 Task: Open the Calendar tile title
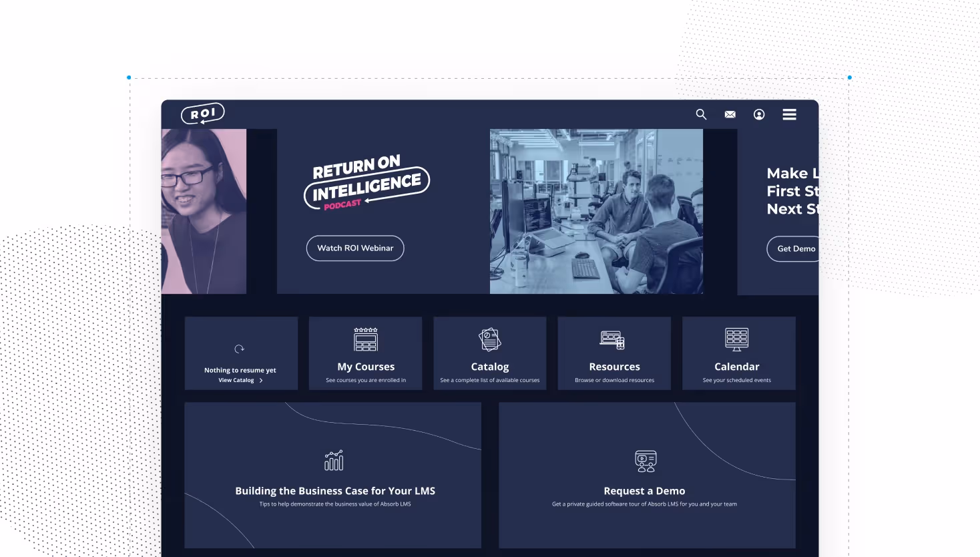click(737, 367)
